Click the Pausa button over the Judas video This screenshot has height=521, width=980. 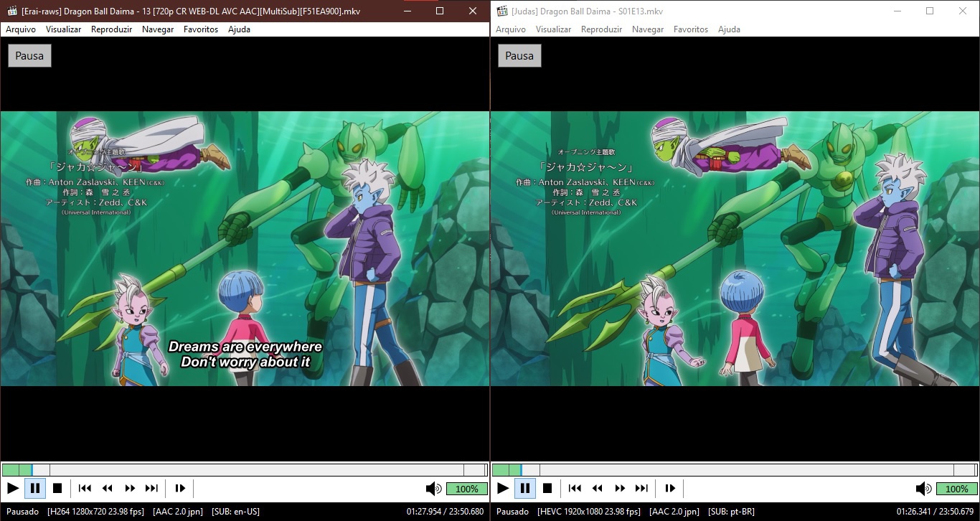point(519,56)
